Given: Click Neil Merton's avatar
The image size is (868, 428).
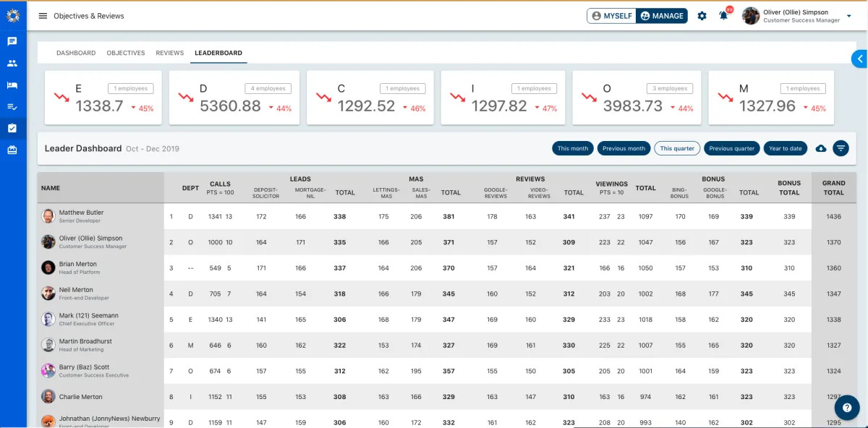Looking at the screenshot, I should click(48, 293).
